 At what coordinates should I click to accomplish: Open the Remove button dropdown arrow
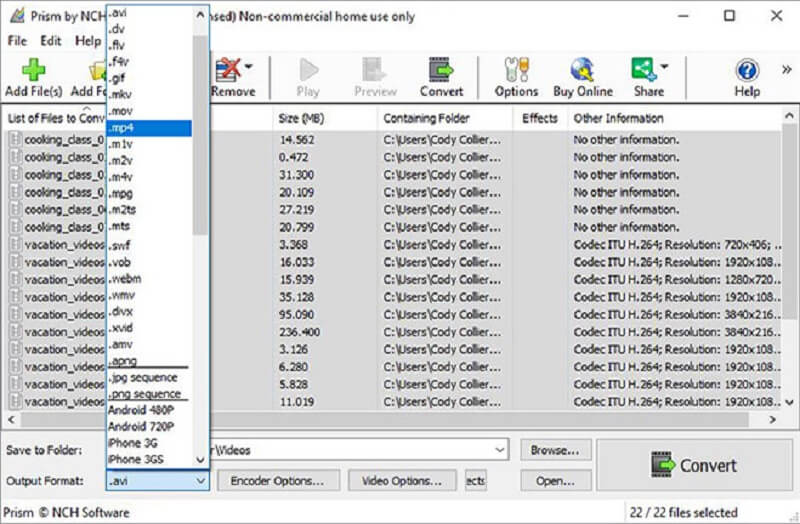249,68
